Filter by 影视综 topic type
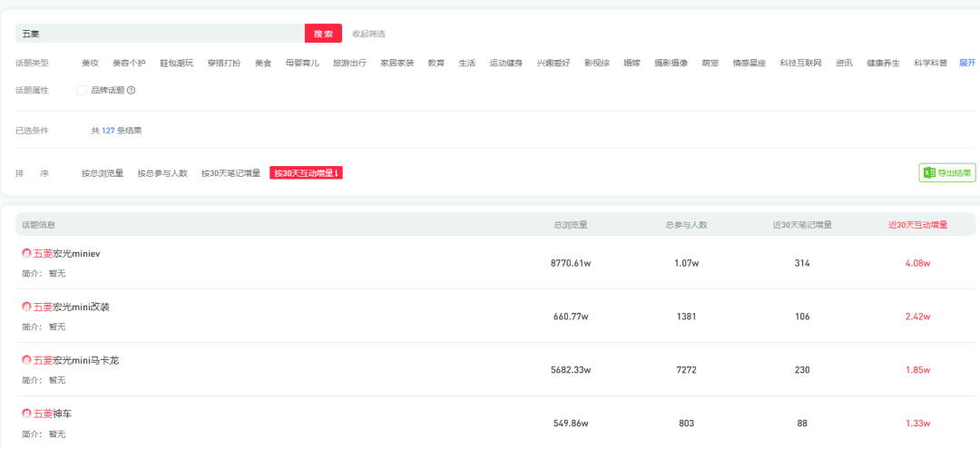Viewport: 980px width, 449px height. click(597, 63)
